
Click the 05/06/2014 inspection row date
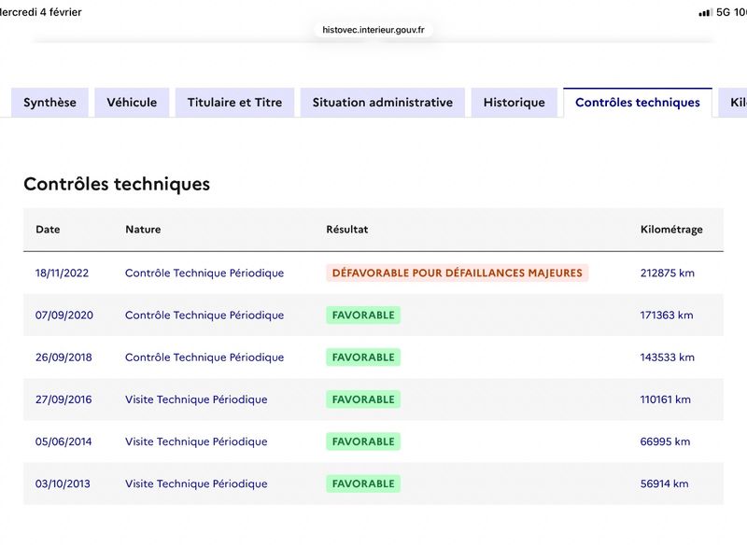63,441
